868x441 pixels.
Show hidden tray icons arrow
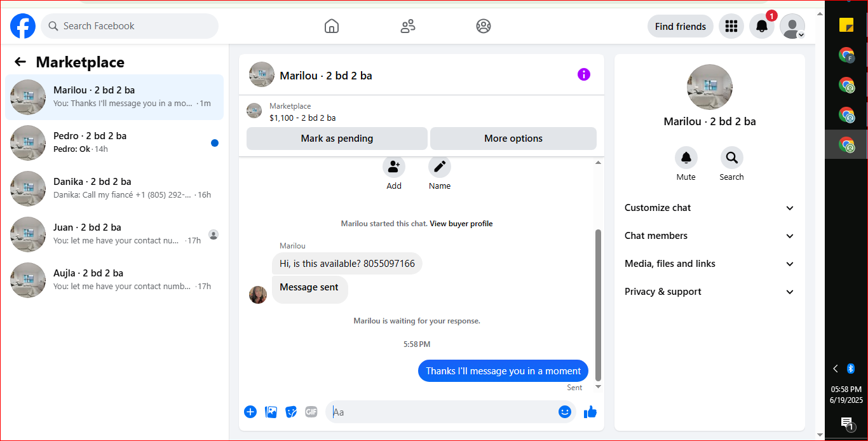(836, 369)
